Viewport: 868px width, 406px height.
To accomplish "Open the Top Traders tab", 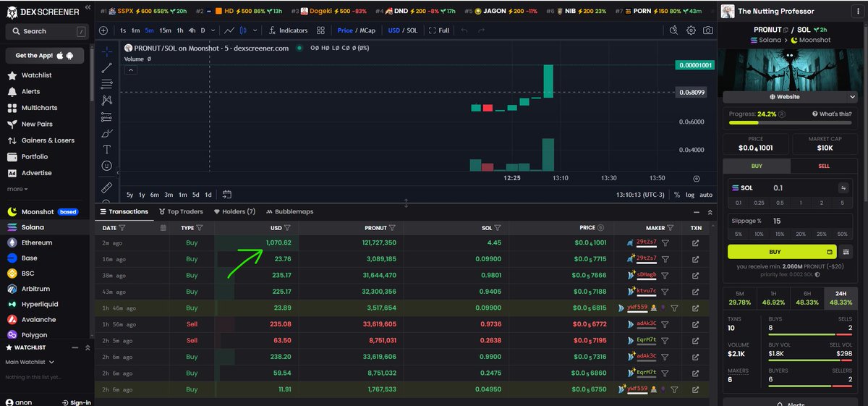I will click(180, 212).
